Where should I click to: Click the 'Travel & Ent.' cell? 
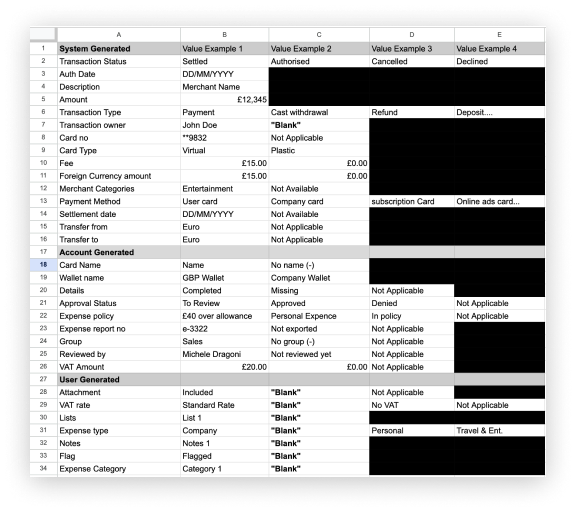tap(500, 431)
